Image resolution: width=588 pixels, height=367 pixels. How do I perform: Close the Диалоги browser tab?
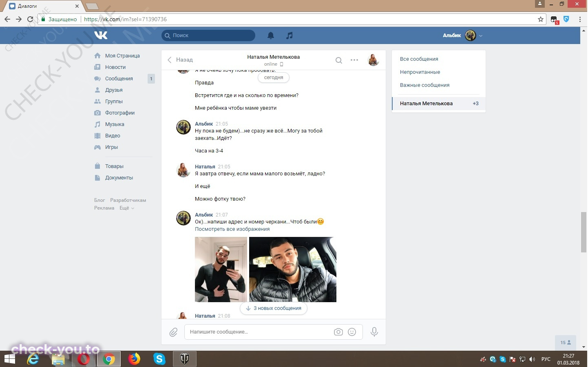click(x=77, y=6)
